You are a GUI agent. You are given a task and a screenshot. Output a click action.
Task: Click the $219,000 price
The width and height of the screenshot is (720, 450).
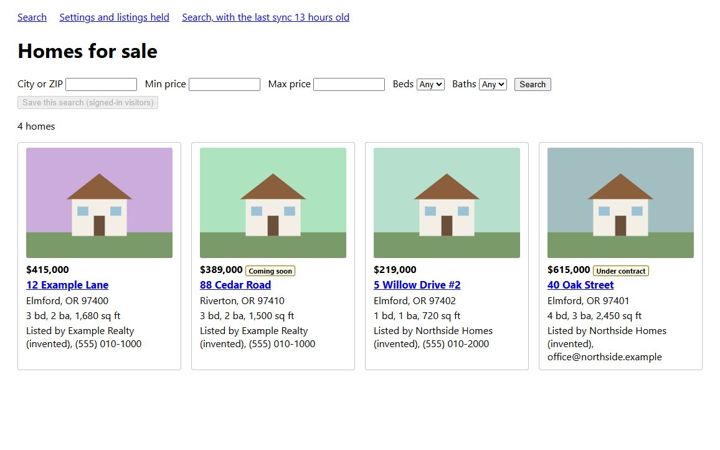pos(395,270)
